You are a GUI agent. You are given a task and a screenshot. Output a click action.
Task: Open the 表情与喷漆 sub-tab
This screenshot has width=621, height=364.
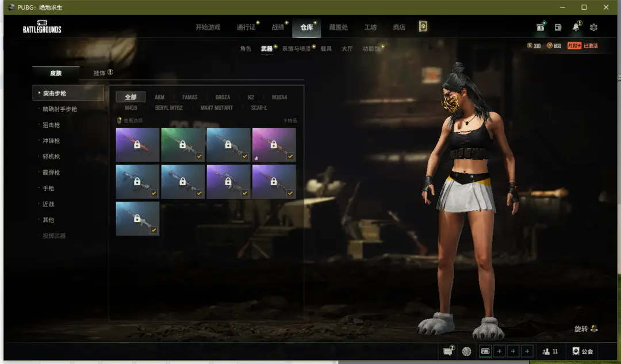click(296, 48)
